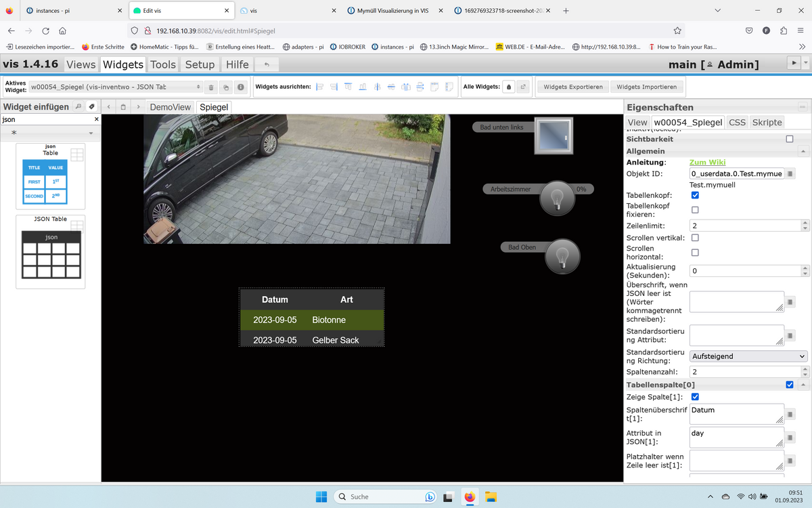Delete the active widget with trash icon

(211, 87)
